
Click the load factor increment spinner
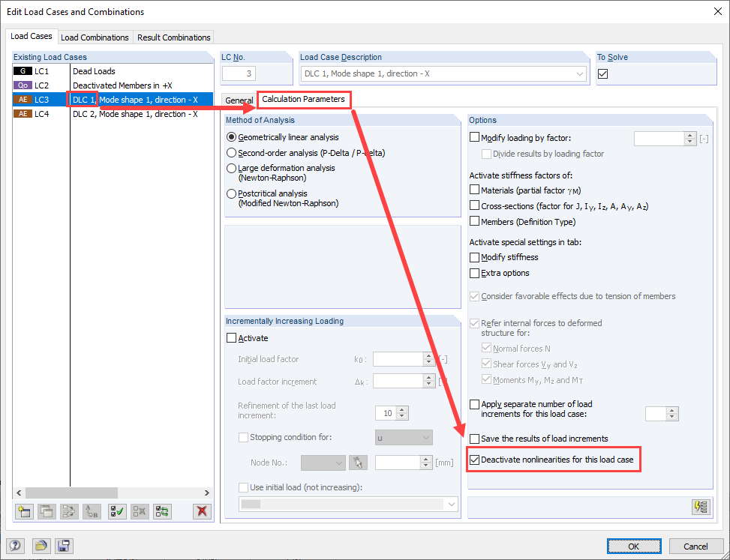(x=429, y=381)
